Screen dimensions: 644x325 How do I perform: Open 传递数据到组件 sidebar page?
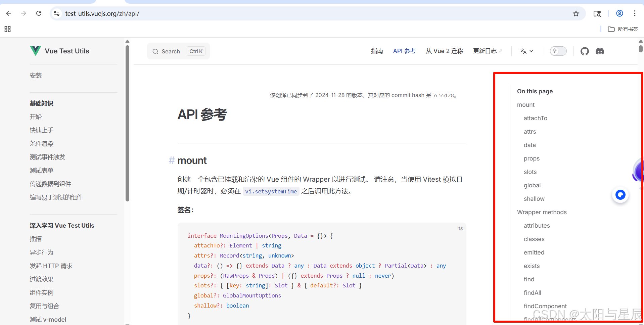tap(50, 184)
